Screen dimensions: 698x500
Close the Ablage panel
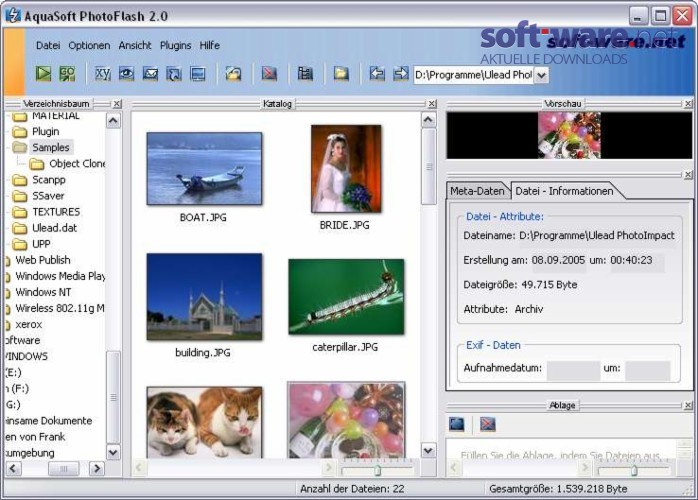[x=688, y=405]
